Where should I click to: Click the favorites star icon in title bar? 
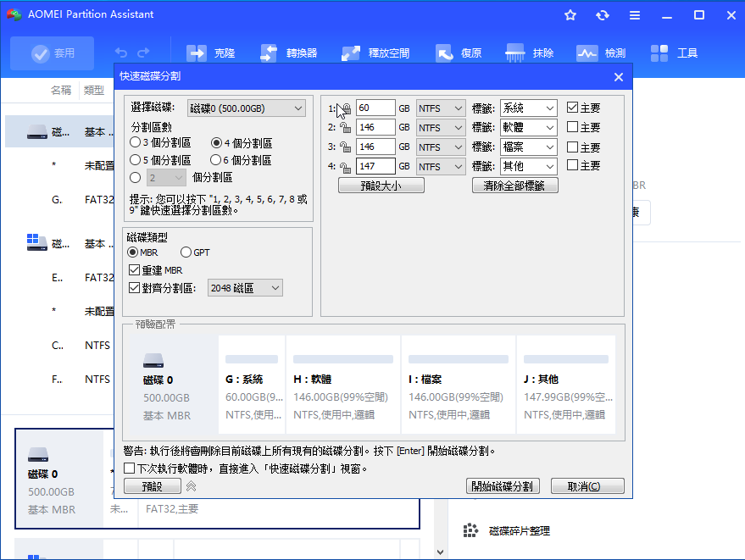pos(570,15)
